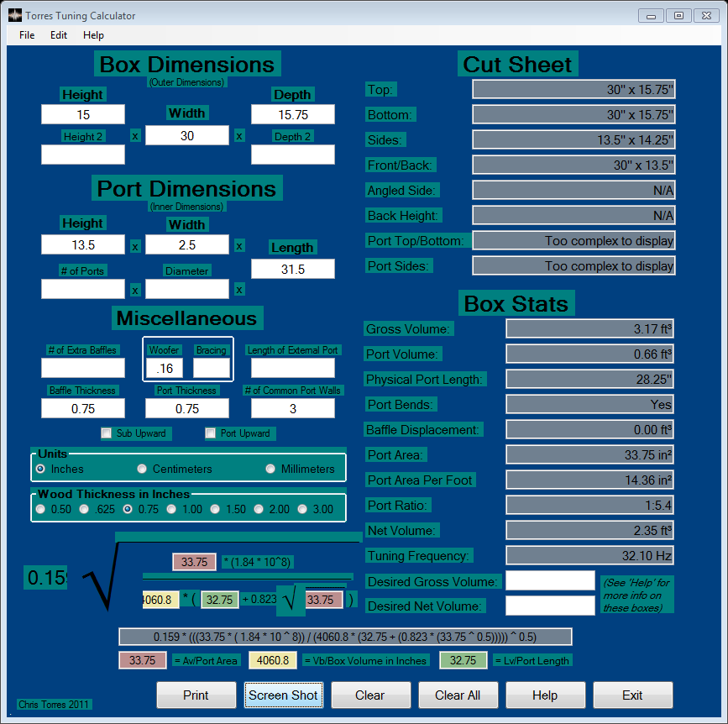The image size is (728, 724).
Task: Click the Baffle Thickness field
Action: 83,409
